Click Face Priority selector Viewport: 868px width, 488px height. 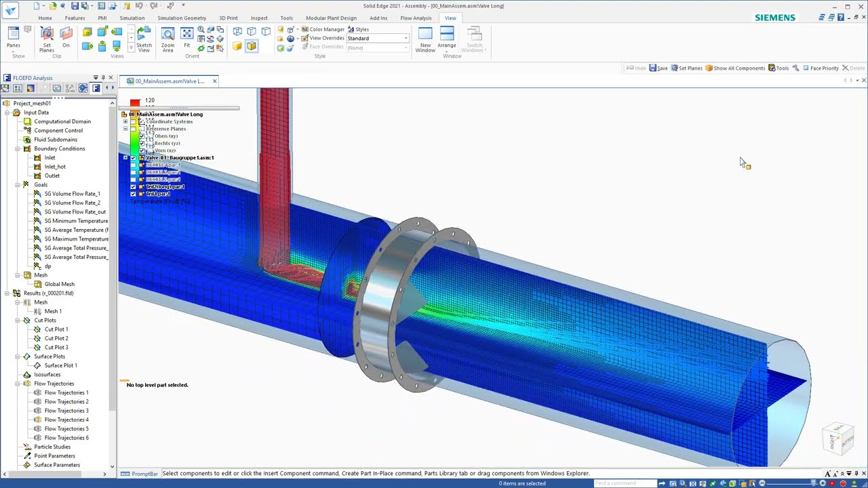[x=821, y=68]
